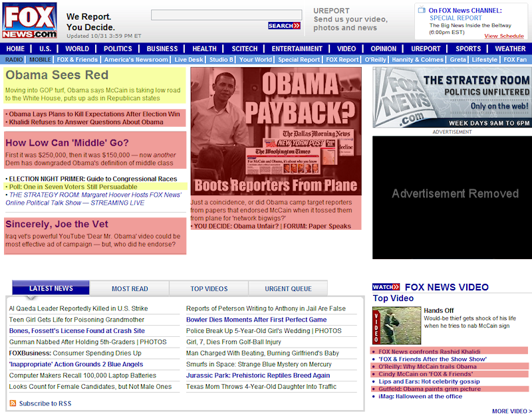Submit search with the SEARCH button
Screen dimensions: 532x416
(284, 26)
